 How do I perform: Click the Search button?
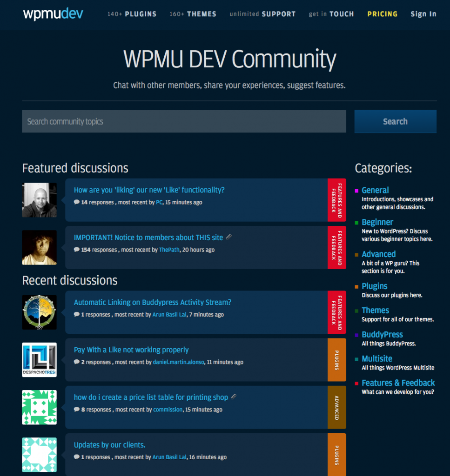click(x=395, y=121)
